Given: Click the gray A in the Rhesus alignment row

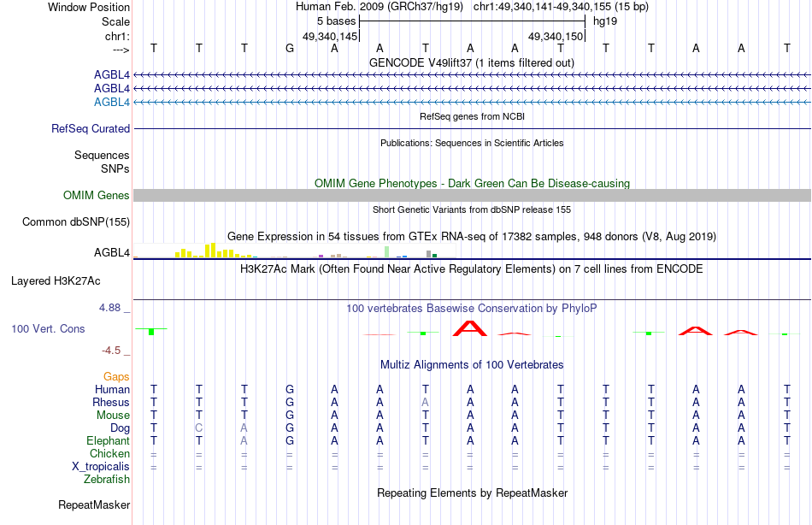Looking at the screenshot, I should pos(425,402).
